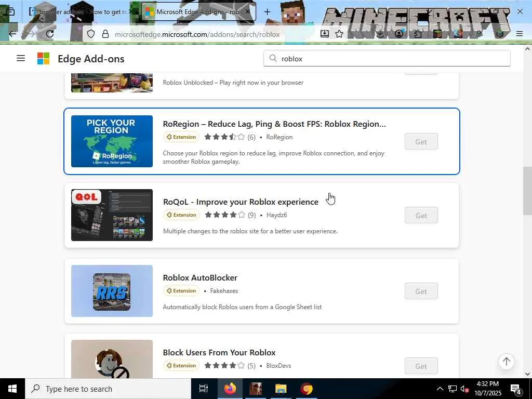Open Roblox AutoBlocker title link
The height and width of the screenshot is (399, 532).
click(x=200, y=277)
